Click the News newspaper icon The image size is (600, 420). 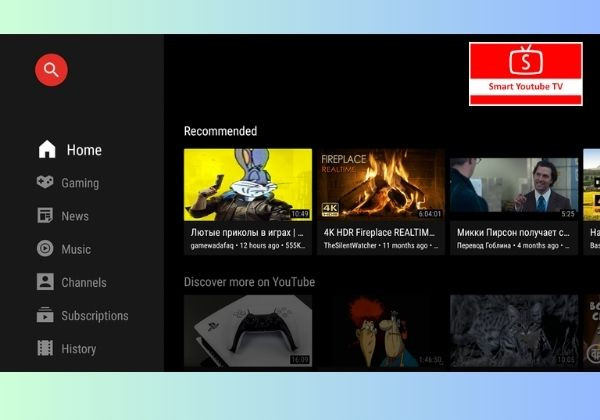[x=45, y=215]
